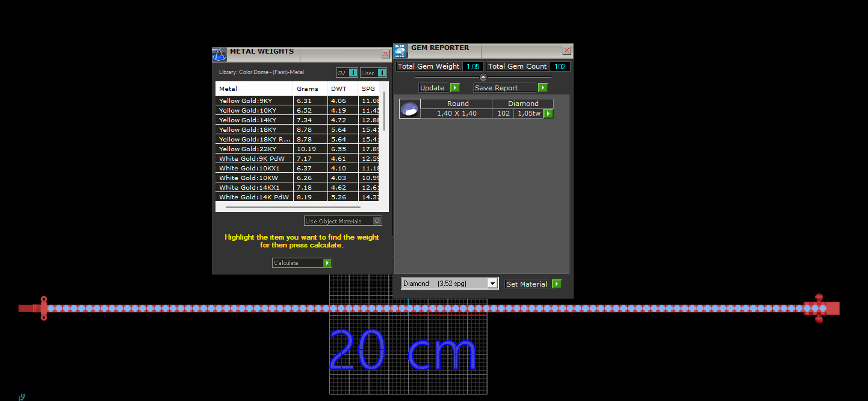Click the Gem Reporter title icon

[400, 51]
